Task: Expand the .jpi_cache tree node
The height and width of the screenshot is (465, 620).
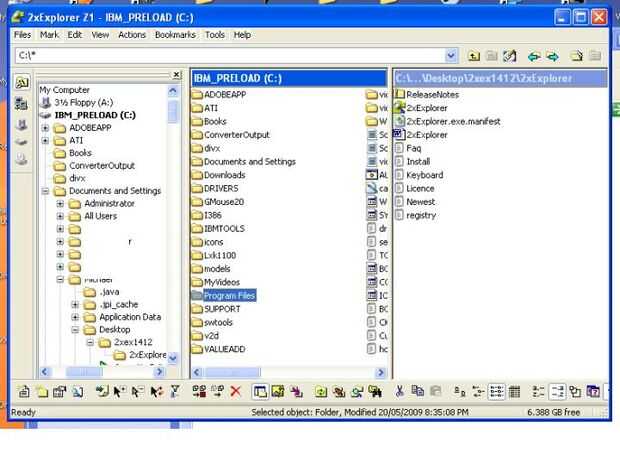Action: (75, 304)
